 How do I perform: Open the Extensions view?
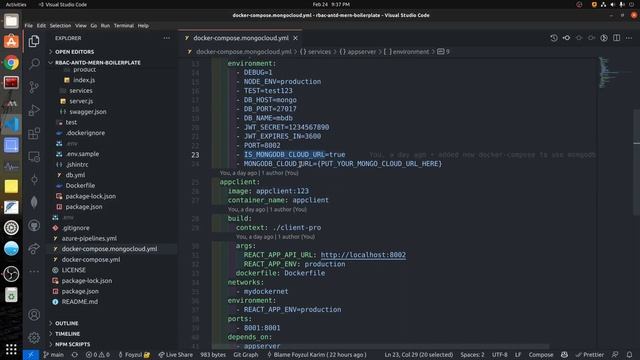(x=34, y=133)
